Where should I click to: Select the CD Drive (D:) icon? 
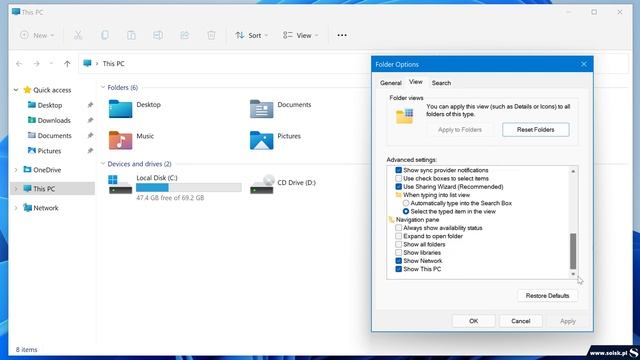coord(262,184)
